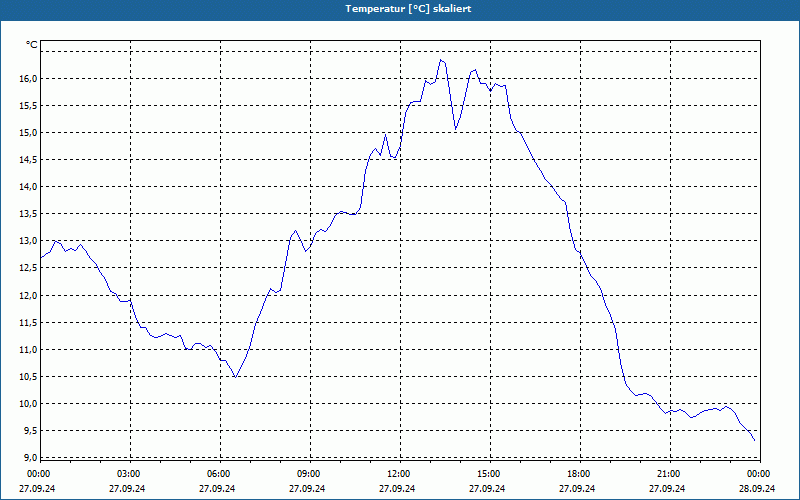Pick the '27.09.24' date under 18:00

[577, 488]
